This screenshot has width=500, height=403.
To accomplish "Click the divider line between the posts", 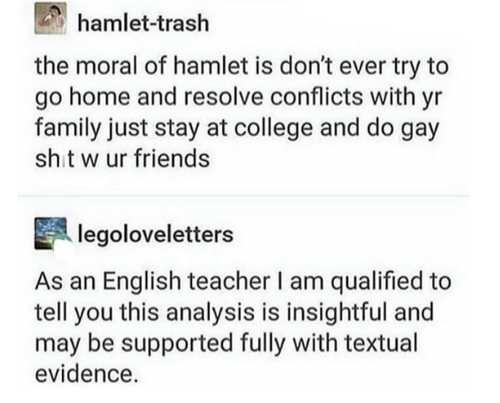I will [243, 196].
